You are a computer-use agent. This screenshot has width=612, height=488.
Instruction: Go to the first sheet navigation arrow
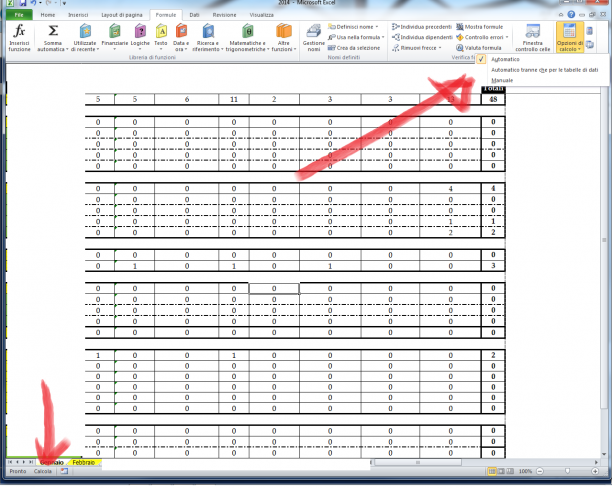click(10, 462)
